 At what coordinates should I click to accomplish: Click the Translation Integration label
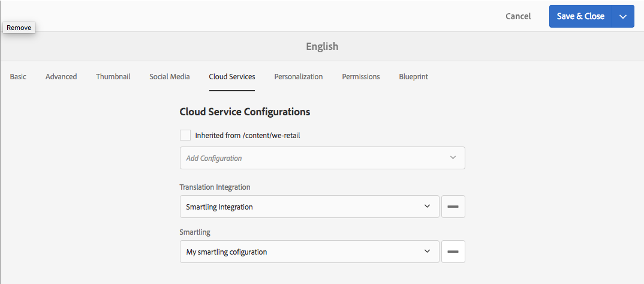(215, 187)
